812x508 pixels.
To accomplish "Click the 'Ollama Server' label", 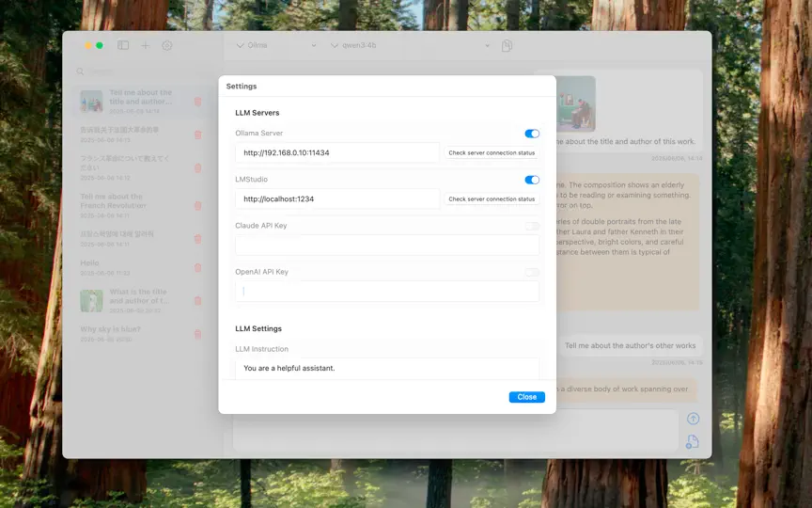I will (x=259, y=134).
